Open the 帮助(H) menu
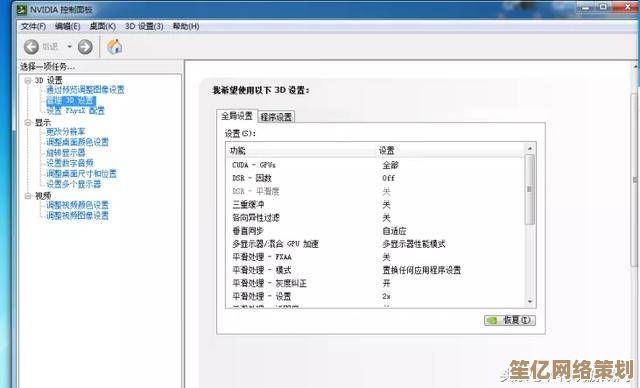This screenshot has width=640, height=388. tap(186, 27)
